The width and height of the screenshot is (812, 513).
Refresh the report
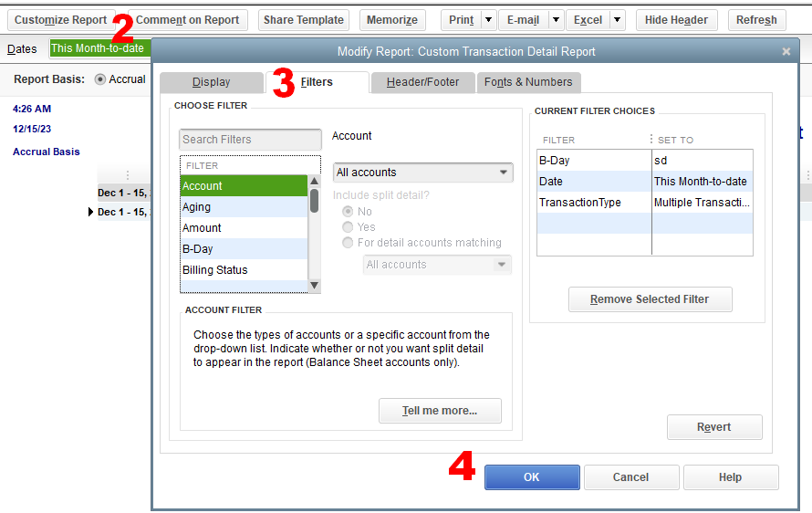click(756, 20)
